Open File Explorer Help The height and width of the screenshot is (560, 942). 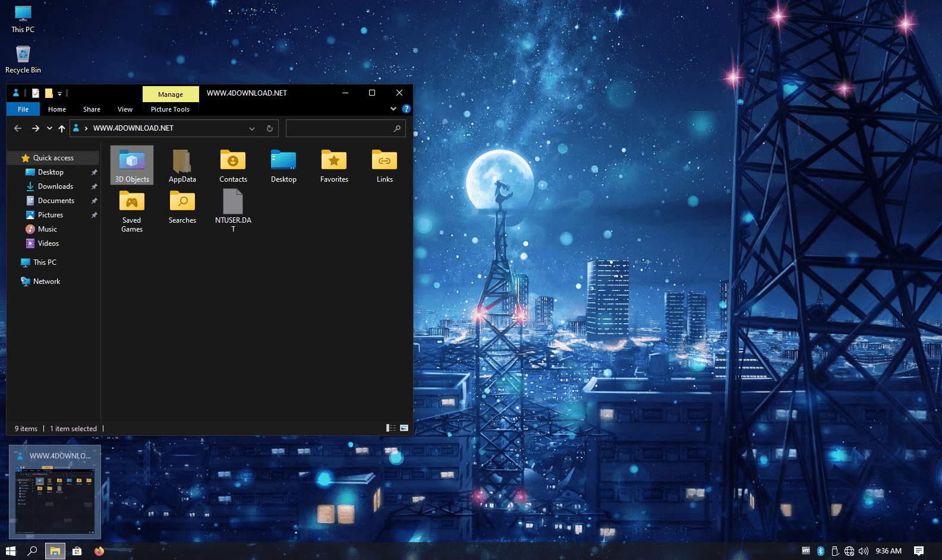click(407, 109)
